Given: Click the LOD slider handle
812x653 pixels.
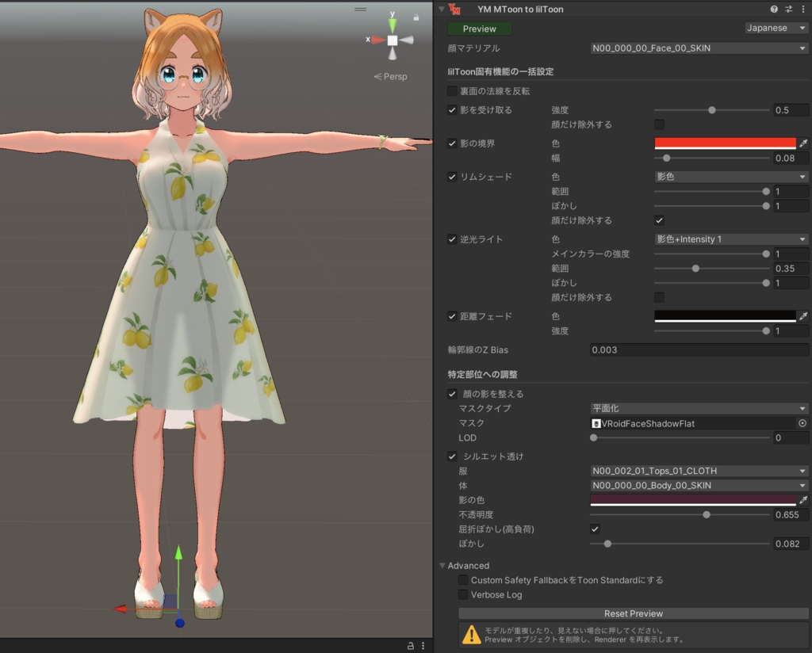Looking at the screenshot, I should (593, 437).
